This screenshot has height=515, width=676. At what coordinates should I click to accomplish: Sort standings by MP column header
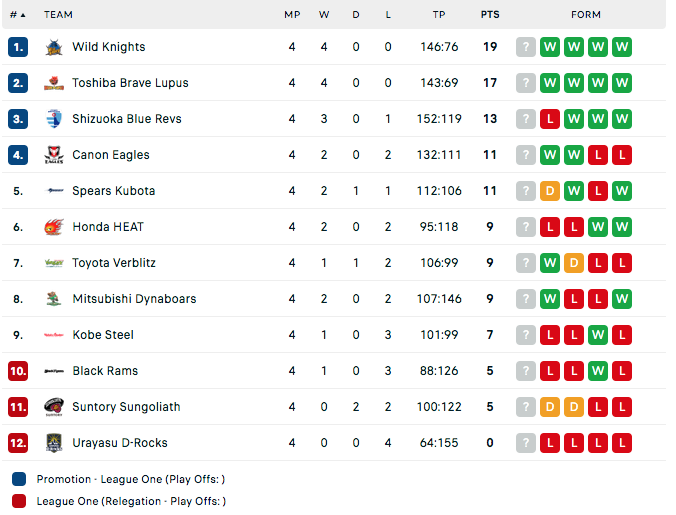pyautogui.click(x=292, y=15)
